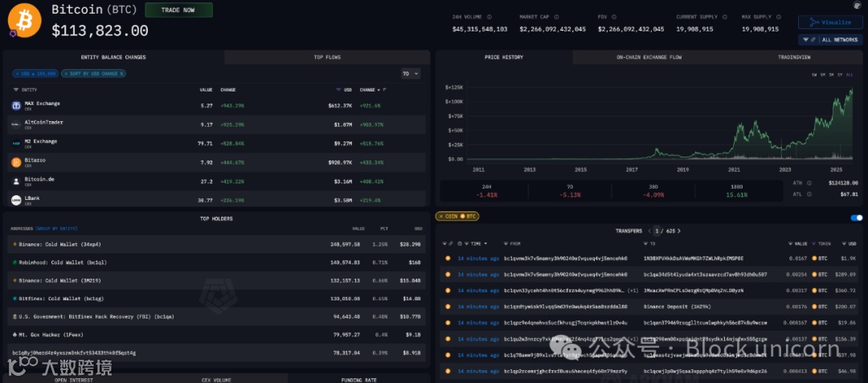Go to next transfers page arrow
The width and height of the screenshot is (868, 383).
(679, 231)
